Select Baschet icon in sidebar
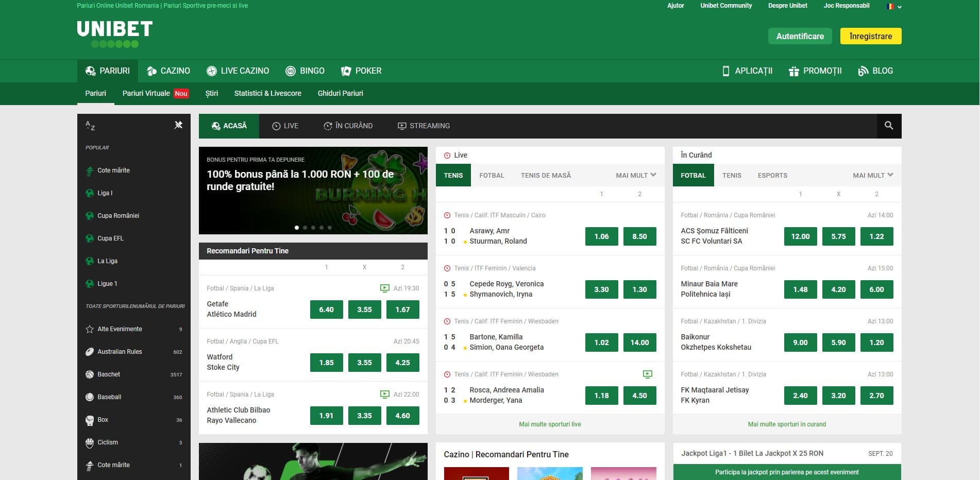This screenshot has width=980, height=480. click(x=90, y=374)
